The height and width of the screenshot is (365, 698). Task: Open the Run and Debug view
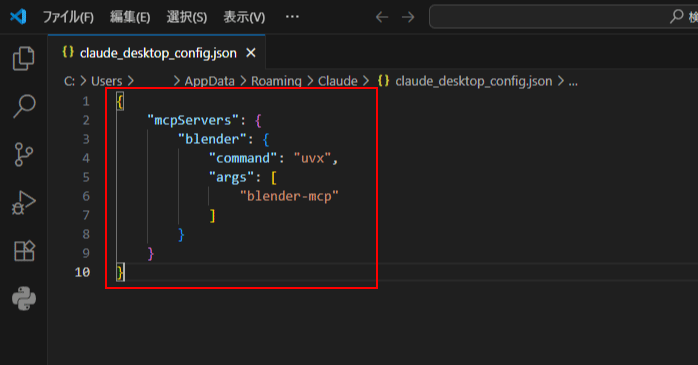(x=24, y=203)
